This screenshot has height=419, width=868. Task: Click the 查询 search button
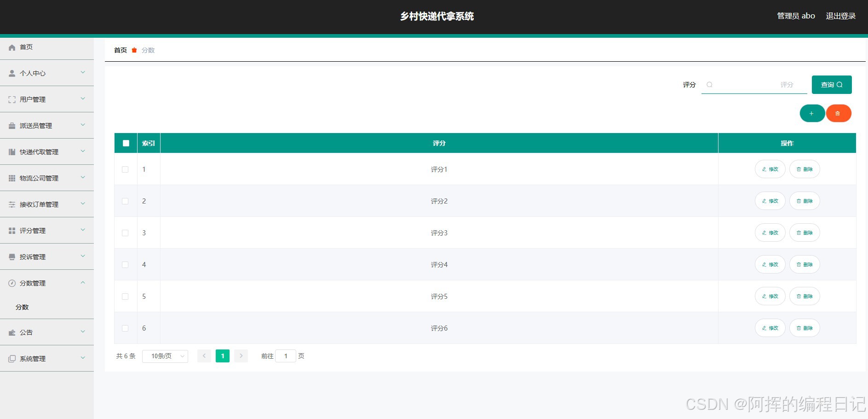click(832, 85)
